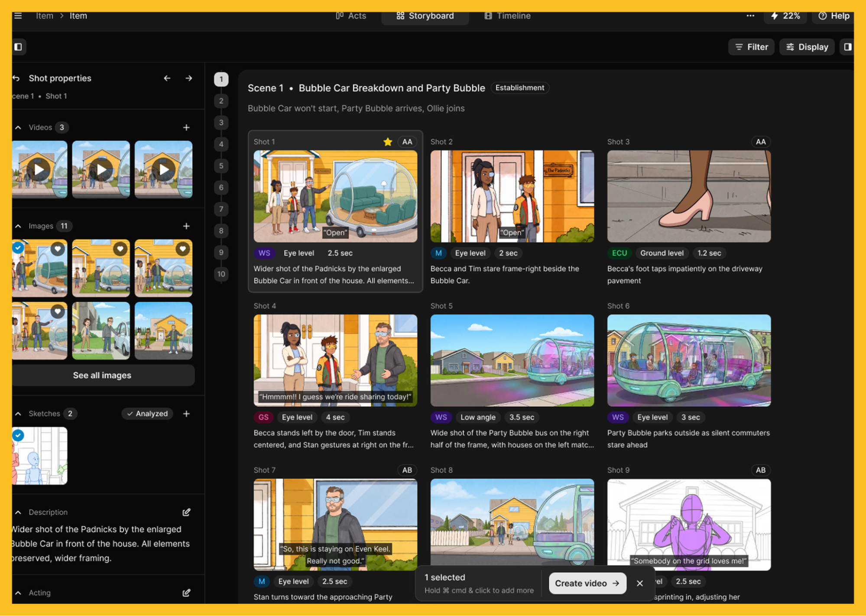Open the Display options

[x=807, y=47]
